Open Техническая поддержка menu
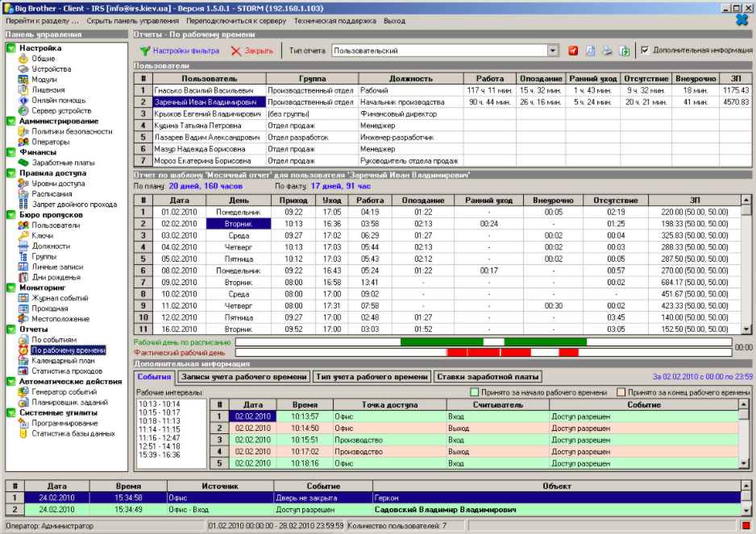Image resolution: width=756 pixels, height=534 pixels. pos(334,20)
